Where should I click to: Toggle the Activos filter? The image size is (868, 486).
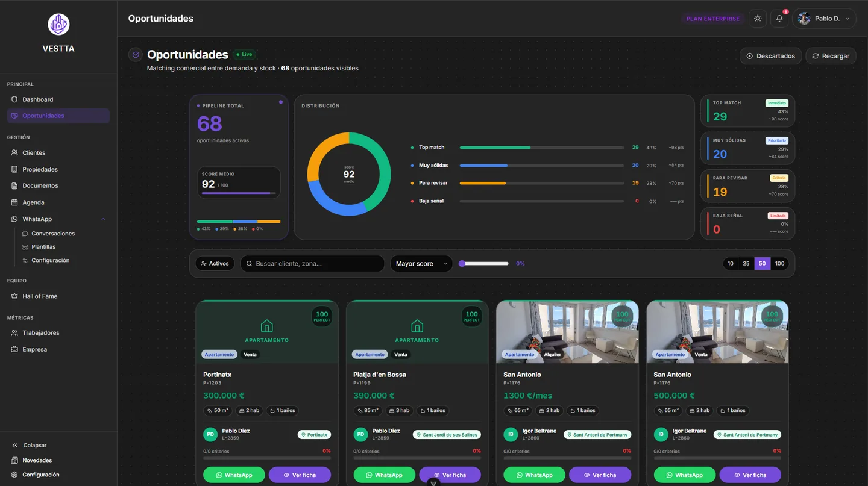[x=215, y=264]
